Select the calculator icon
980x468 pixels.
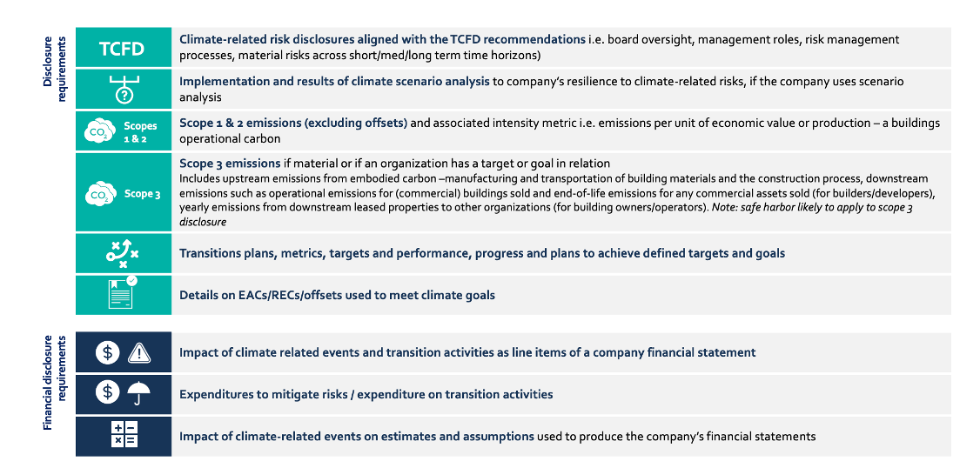pos(124,436)
